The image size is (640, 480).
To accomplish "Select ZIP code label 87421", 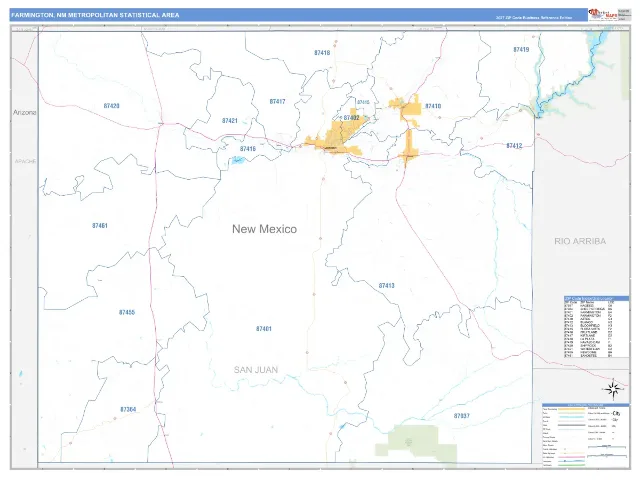I will (230, 121).
